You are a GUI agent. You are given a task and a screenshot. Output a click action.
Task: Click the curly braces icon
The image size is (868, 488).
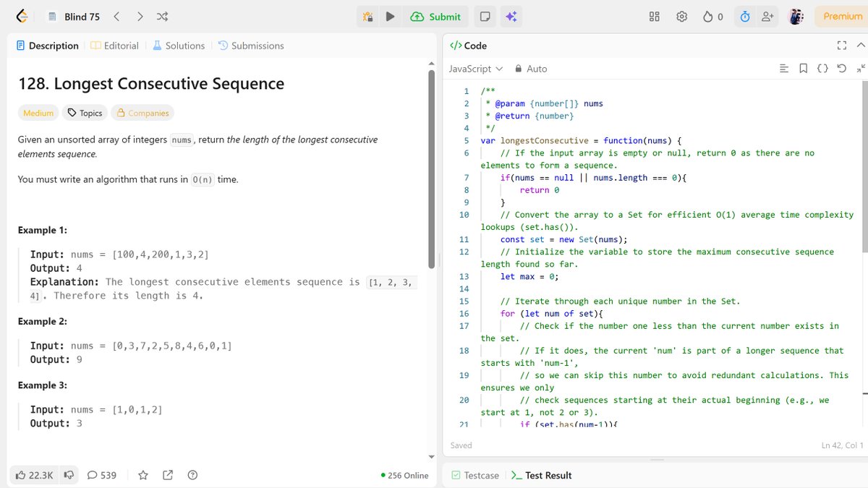coord(822,69)
